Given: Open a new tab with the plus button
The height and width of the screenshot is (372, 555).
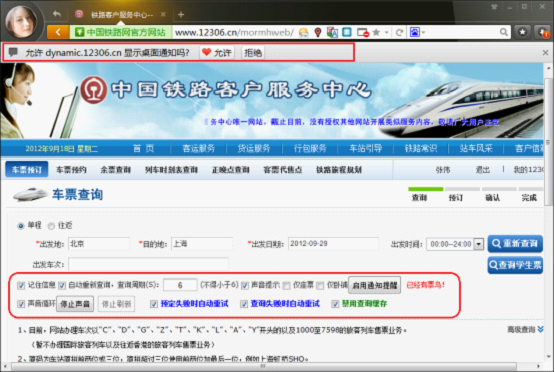Looking at the screenshot, I should click(181, 15).
